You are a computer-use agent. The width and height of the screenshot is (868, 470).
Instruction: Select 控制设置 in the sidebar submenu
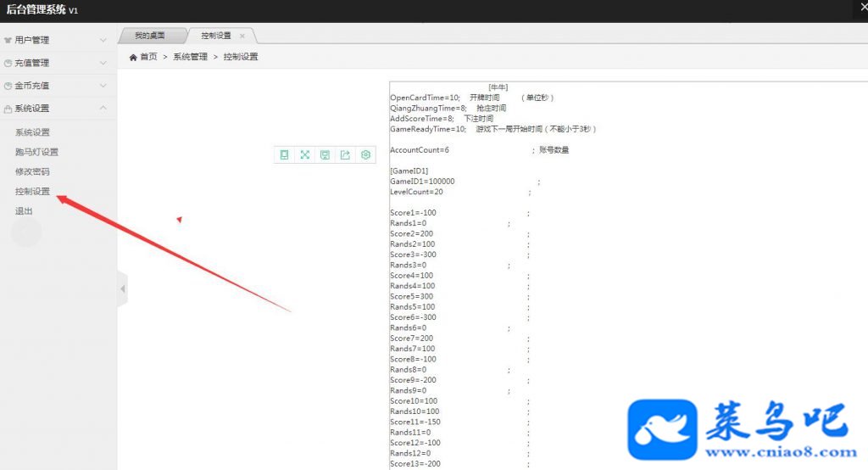click(x=32, y=191)
